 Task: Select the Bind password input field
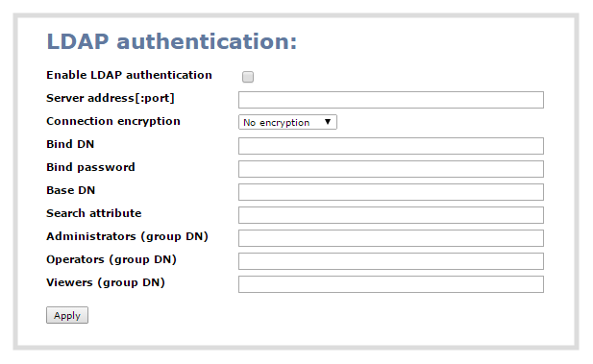tap(390, 169)
